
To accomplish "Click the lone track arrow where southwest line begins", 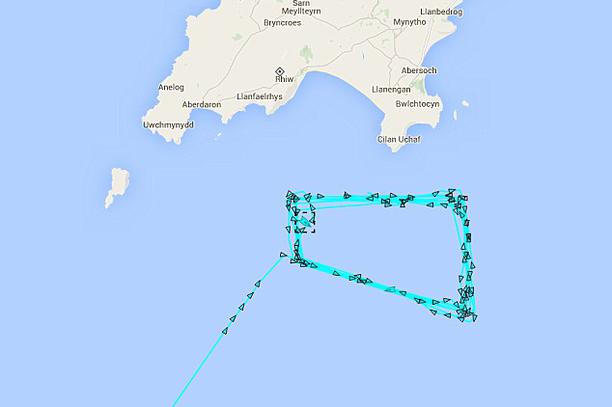I will click(x=283, y=255).
